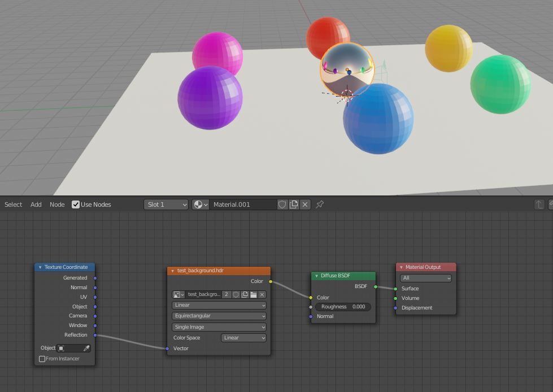Click the Material.001 name field to rename
This screenshot has height=392, width=553.
point(243,204)
